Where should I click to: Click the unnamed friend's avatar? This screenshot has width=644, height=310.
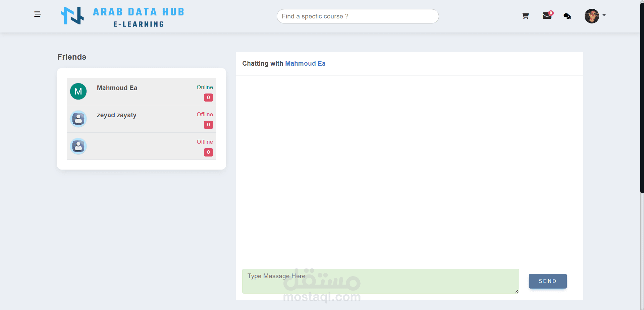coord(78,146)
